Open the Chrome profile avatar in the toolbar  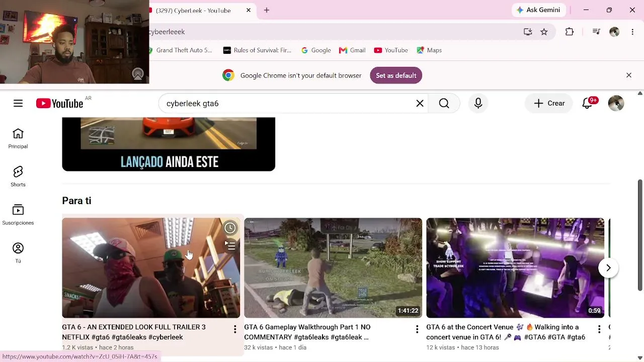614,32
